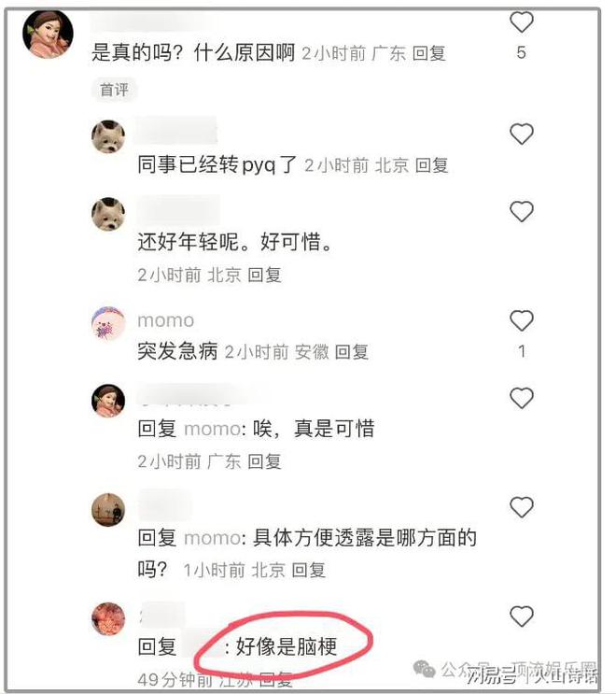
Task: Like momo's comment 突发急病
Action: click(522, 320)
